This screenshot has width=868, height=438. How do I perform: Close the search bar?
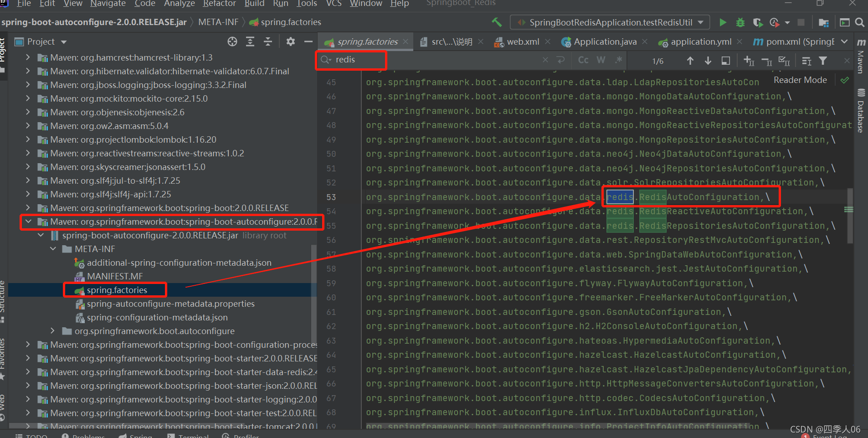tap(847, 60)
